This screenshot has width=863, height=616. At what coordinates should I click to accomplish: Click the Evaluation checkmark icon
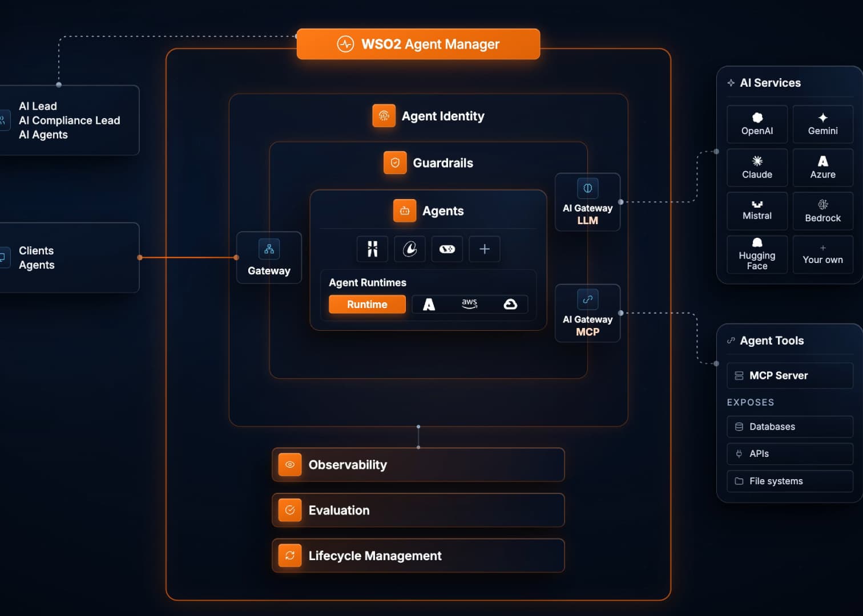click(290, 510)
